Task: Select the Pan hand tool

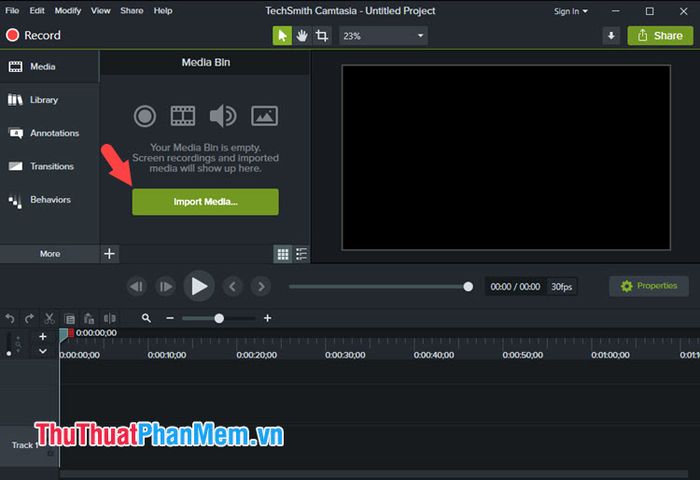Action: click(x=302, y=36)
